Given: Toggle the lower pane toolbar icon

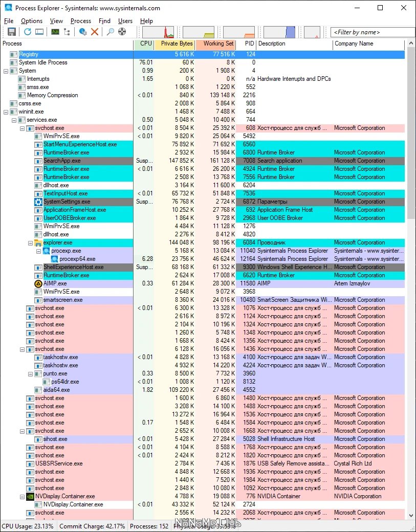Looking at the screenshot, I should coord(39,32).
